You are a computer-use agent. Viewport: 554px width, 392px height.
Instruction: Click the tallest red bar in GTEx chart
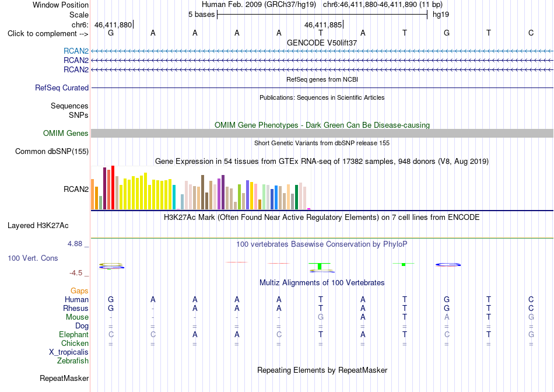click(x=113, y=187)
